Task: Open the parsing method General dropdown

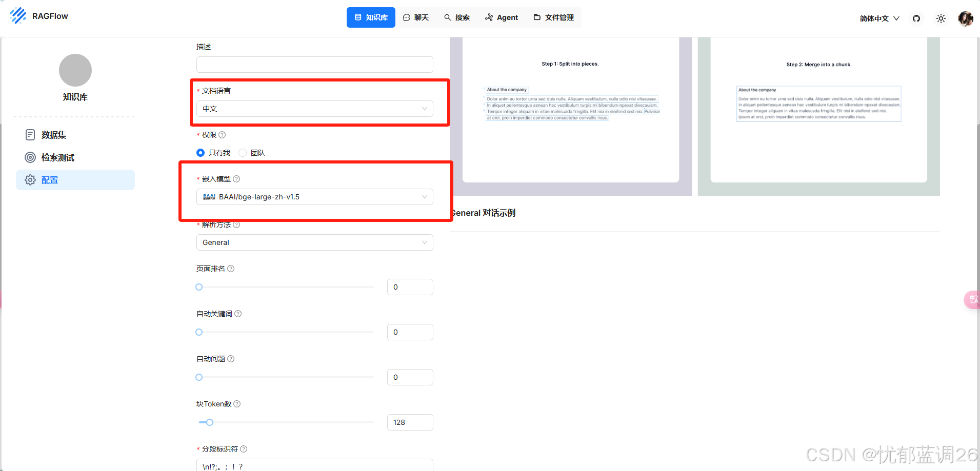Action: pos(315,242)
